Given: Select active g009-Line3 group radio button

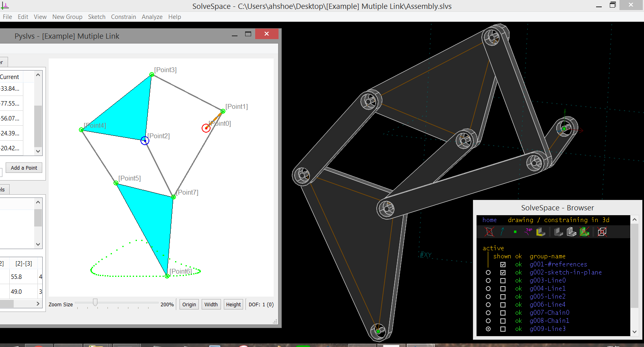Looking at the screenshot, I should tap(488, 329).
